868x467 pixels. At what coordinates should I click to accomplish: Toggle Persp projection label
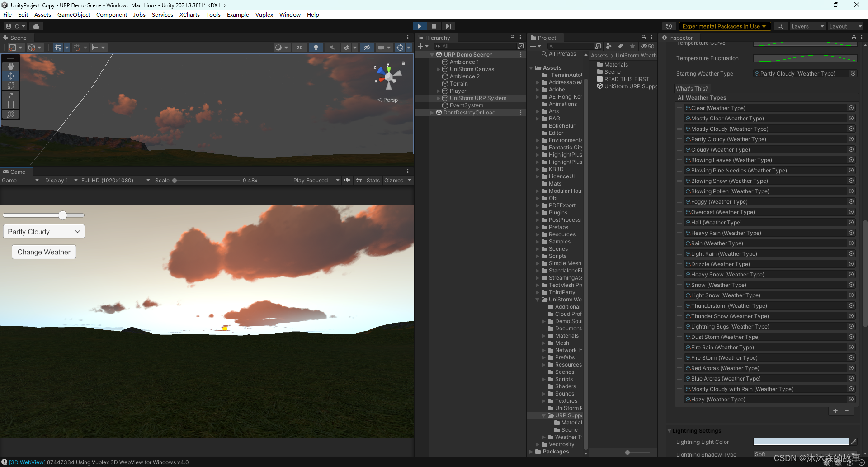coord(388,100)
